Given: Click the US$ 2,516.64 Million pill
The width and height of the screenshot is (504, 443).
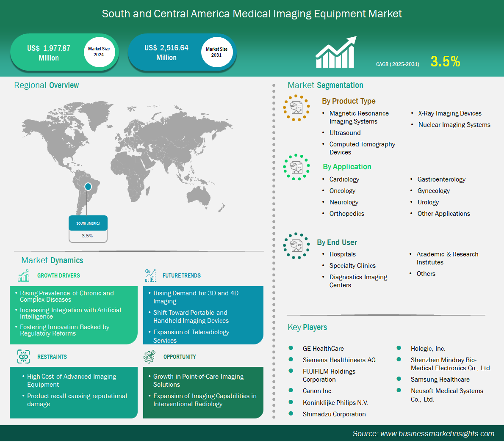Looking at the screenshot, I should click(x=182, y=52).
